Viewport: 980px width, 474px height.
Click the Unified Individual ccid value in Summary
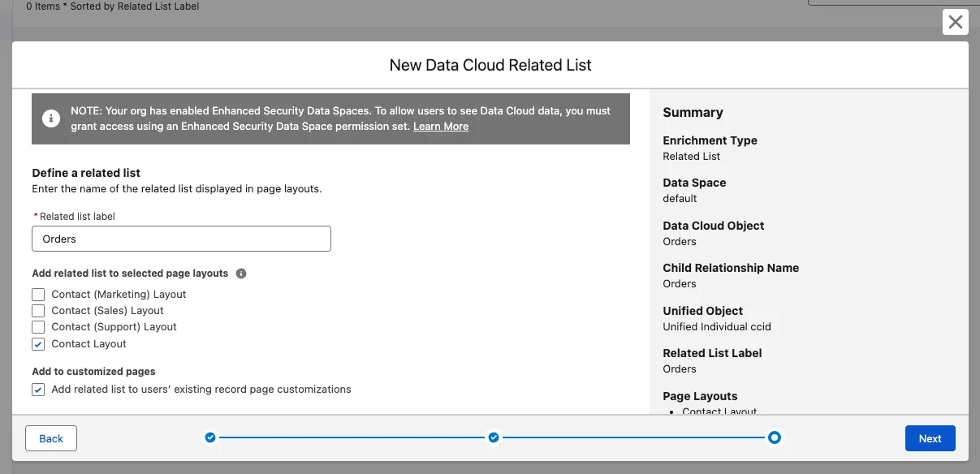716,326
